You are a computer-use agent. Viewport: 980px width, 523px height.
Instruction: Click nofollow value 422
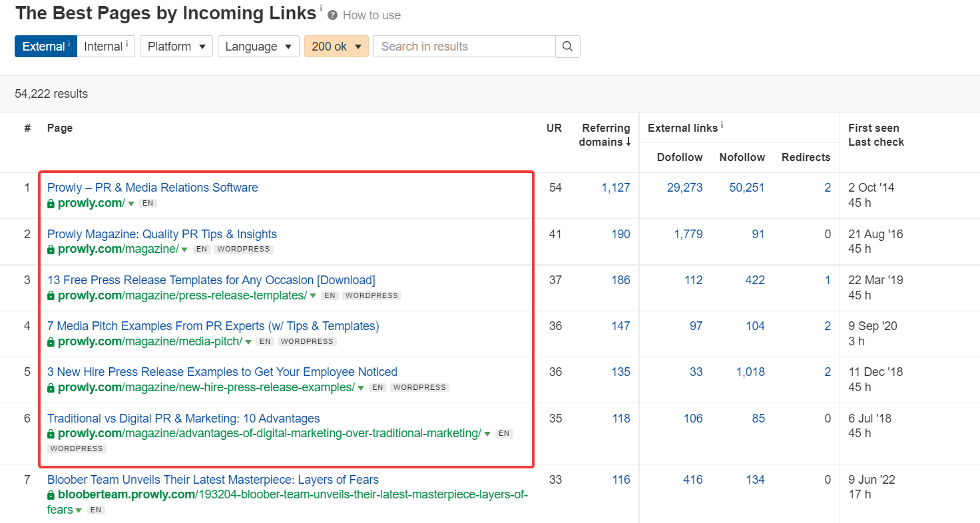755,280
